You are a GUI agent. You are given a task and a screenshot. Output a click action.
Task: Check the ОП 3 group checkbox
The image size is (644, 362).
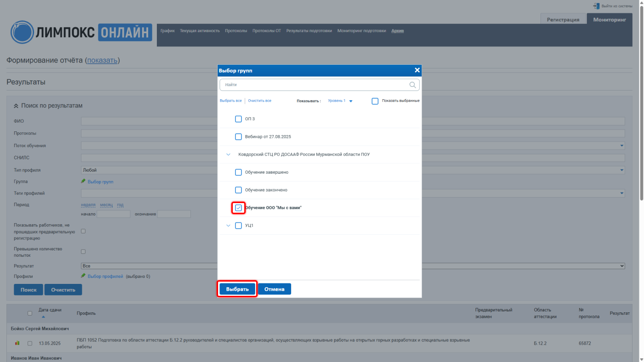pos(238,119)
